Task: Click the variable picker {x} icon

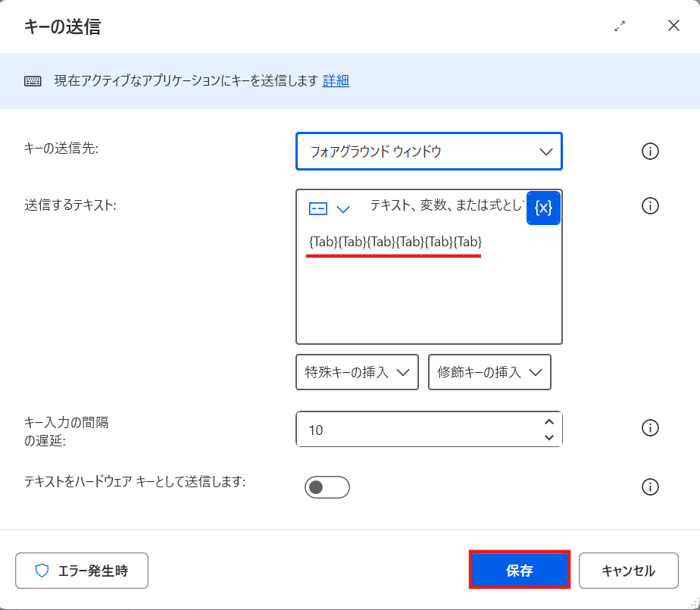Action: point(543,208)
